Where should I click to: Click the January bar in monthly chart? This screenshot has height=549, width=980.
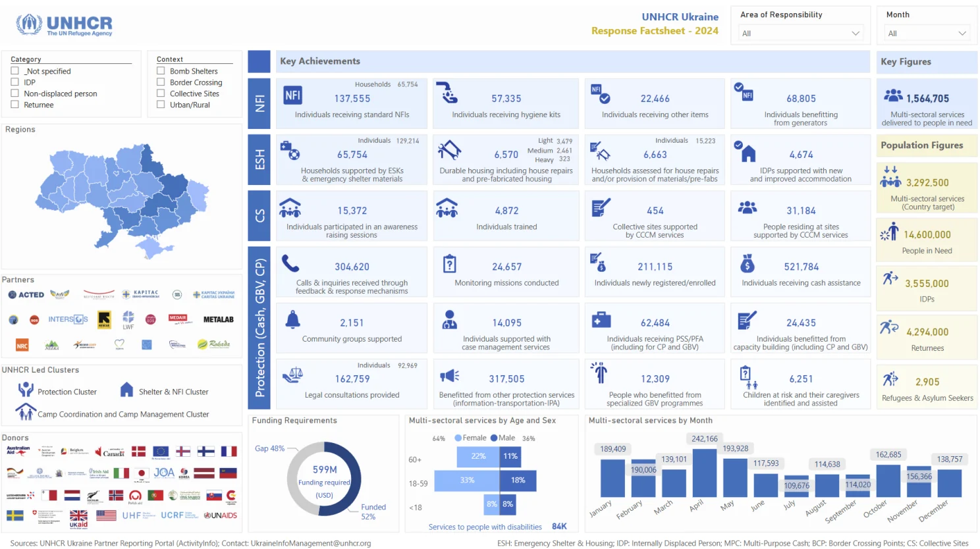tap(612, 478)
